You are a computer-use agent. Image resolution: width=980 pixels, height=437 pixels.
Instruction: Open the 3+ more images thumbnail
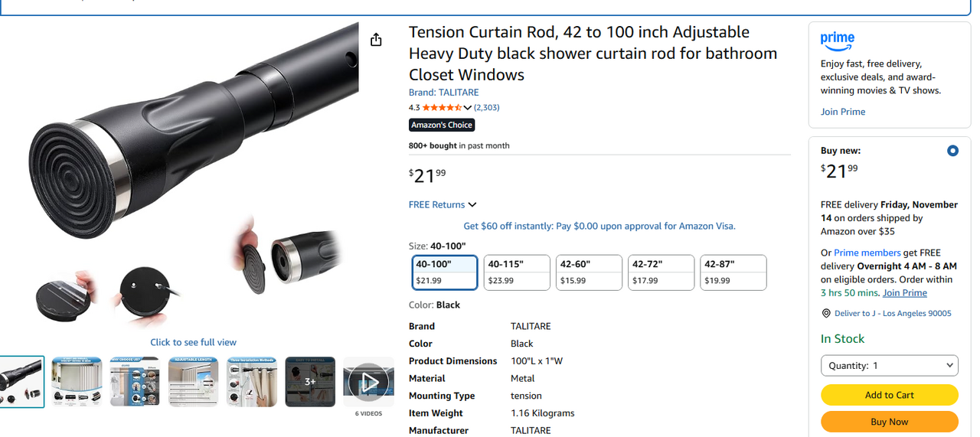(x=310, y=381)
